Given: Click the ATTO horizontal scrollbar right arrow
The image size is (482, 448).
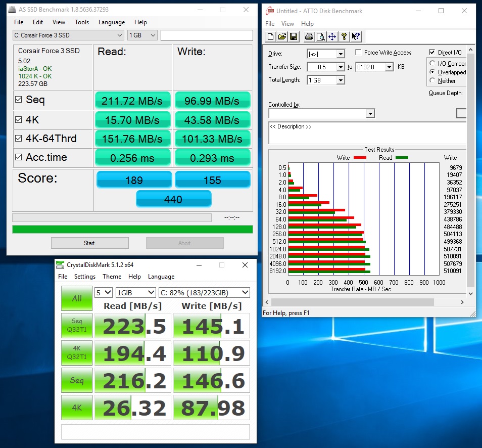Looking at the screenshot, I should coord(462,302).
